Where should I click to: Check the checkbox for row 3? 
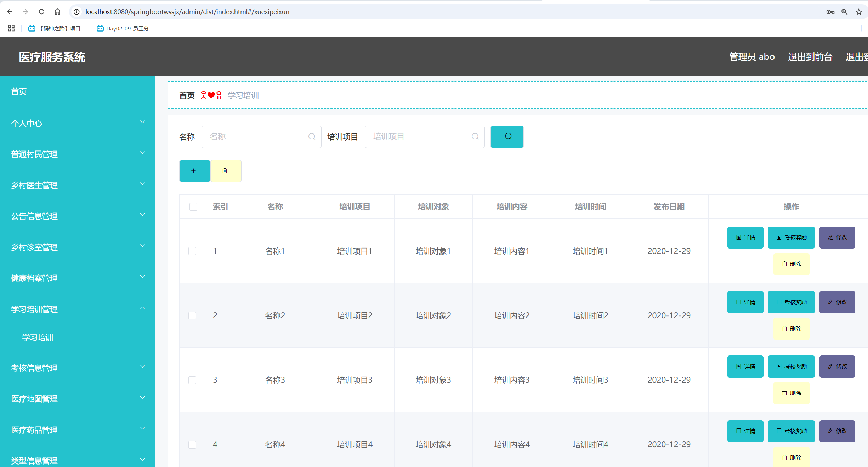click(192, 380)
